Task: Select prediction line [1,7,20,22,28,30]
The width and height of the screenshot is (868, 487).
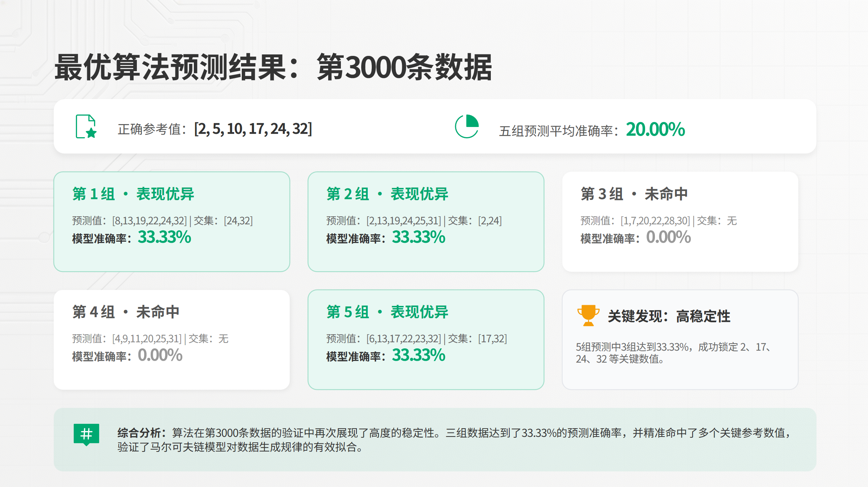Action: tap(659, 221)
